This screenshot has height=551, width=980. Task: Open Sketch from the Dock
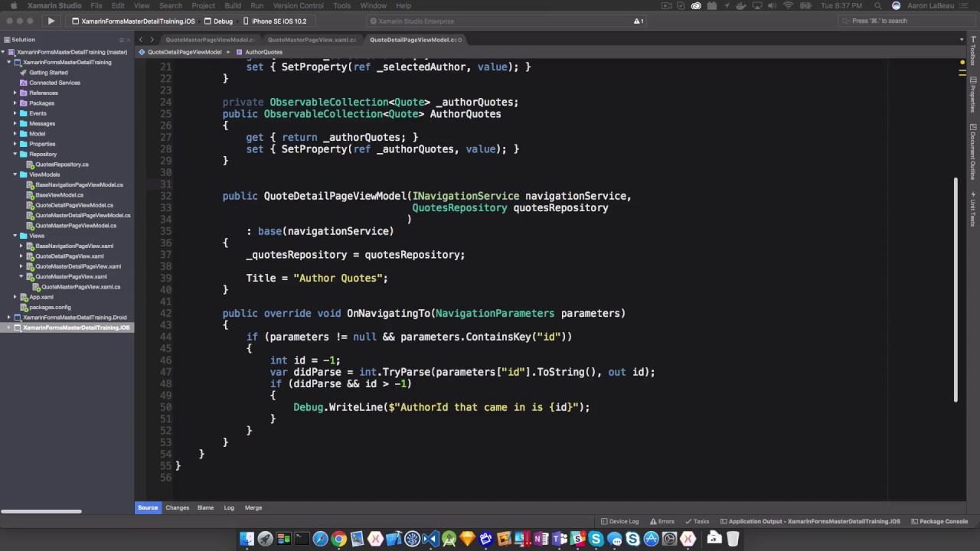pyautogui.click(x=467, y=539)
